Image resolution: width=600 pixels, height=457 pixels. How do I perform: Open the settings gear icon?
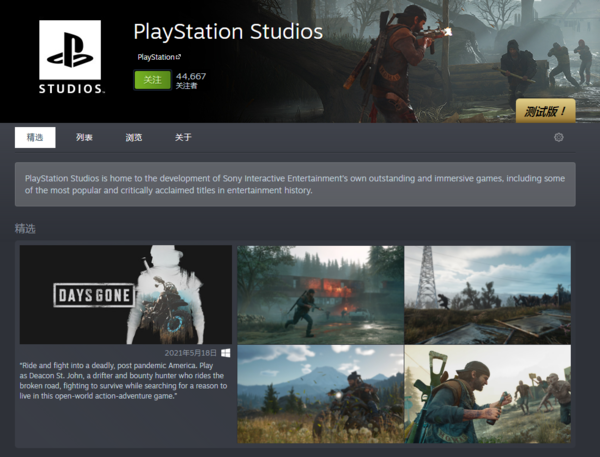(x=559, y=137)
